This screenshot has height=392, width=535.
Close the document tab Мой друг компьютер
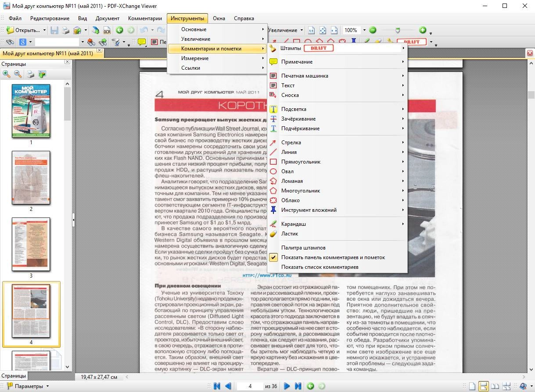[x=100, y=50]
